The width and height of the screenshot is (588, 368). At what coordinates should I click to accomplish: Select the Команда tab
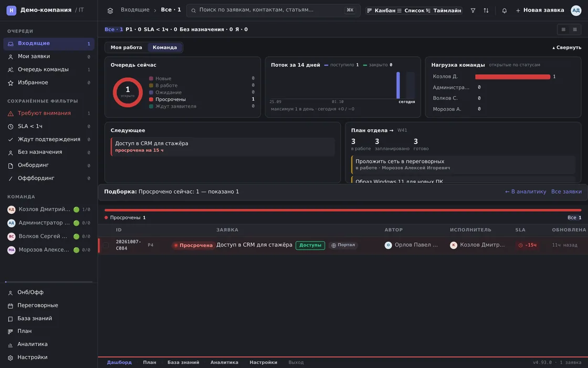pos(165,47)
